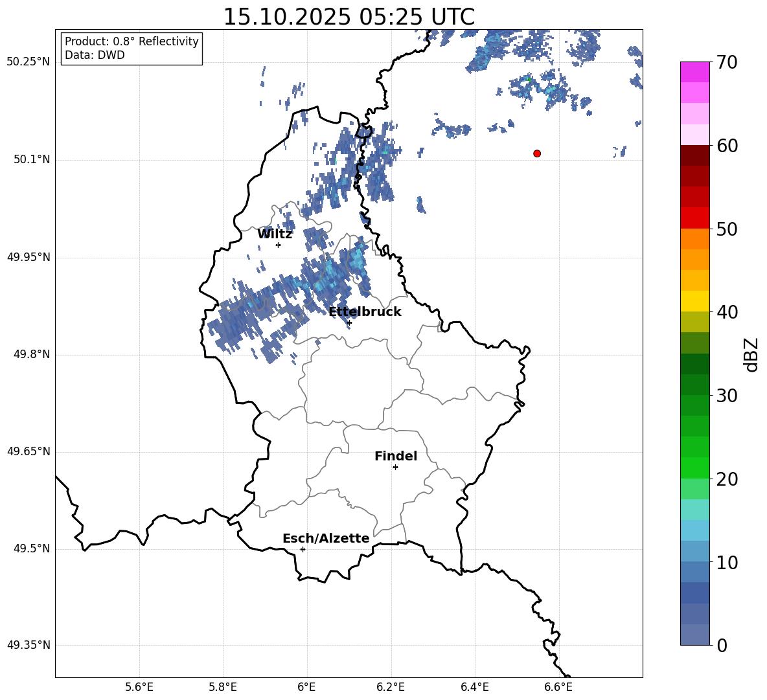Click the Esch/Alzette station cross marker
Viewport: 767px width, 700px height.
point(303,549)
